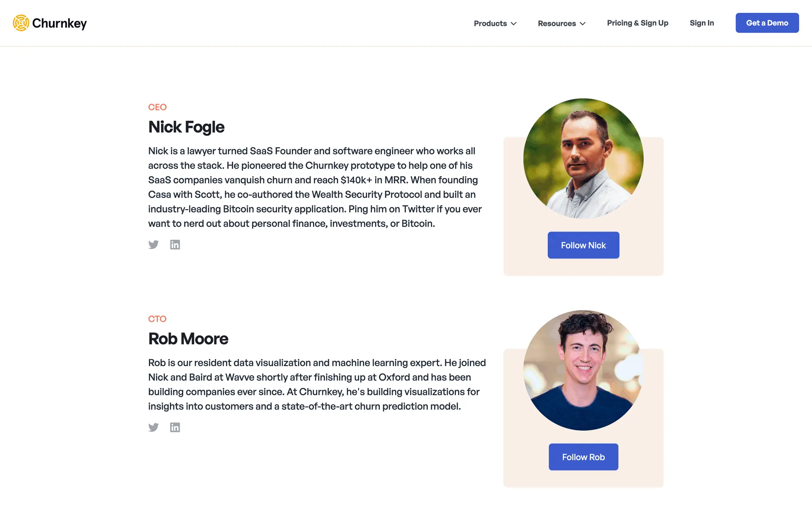The image size is (812, 508).
Task: Click the Nick Fogle name heading
Action: (x=186, y=127)
